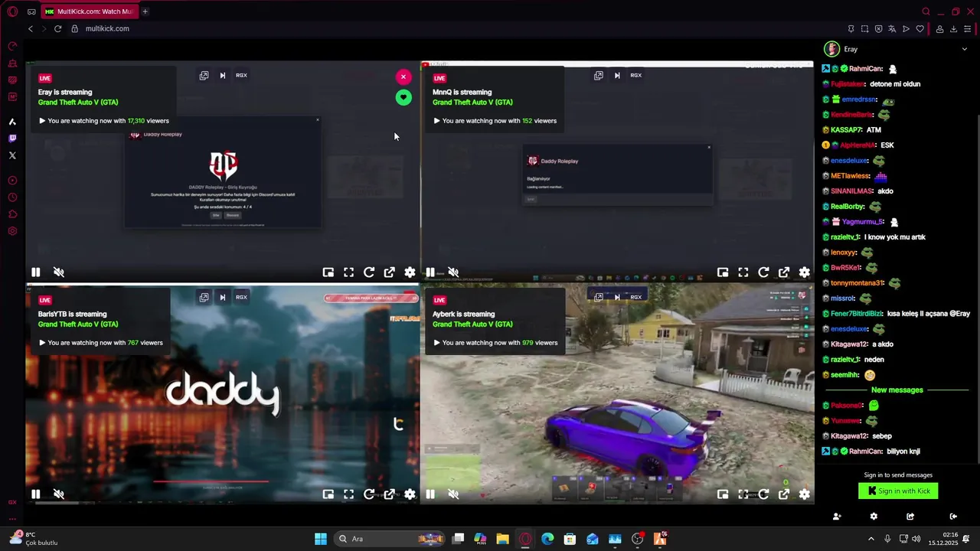Image resolution: width=980 pixels, height=551 pixels.
Task: Click RGX button on Eray stream
Action: 241,75
